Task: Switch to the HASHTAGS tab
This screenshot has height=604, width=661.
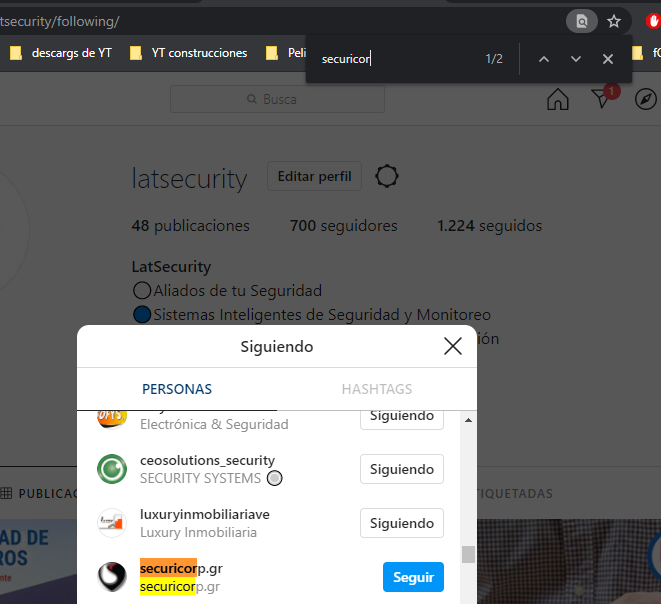Action: [x=377, y=389]
